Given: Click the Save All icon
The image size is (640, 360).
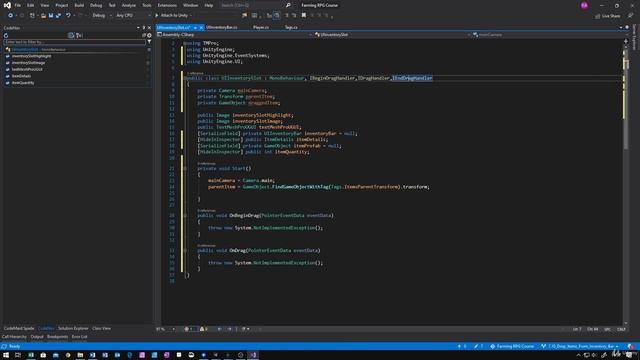Looking at the screenshot, I should (x=58, y=16).
